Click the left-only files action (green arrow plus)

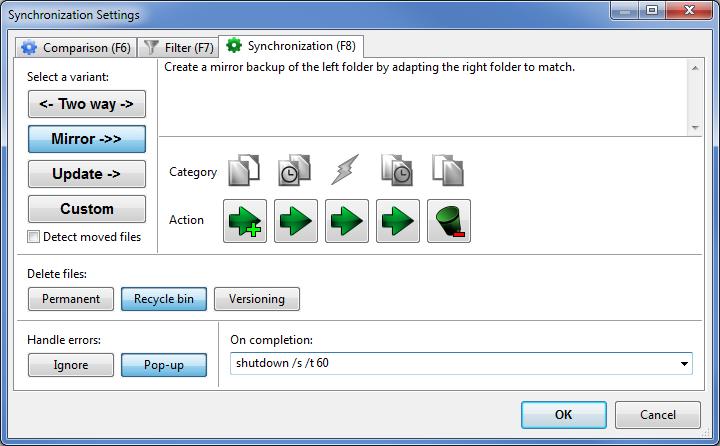pos(245,221)
